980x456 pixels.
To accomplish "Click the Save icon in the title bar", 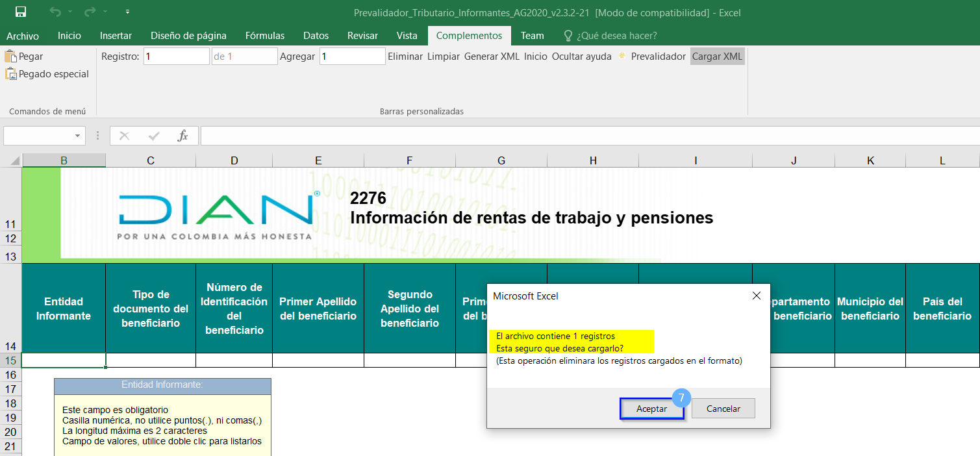I will pyautogui.click(x=21, y=12).
